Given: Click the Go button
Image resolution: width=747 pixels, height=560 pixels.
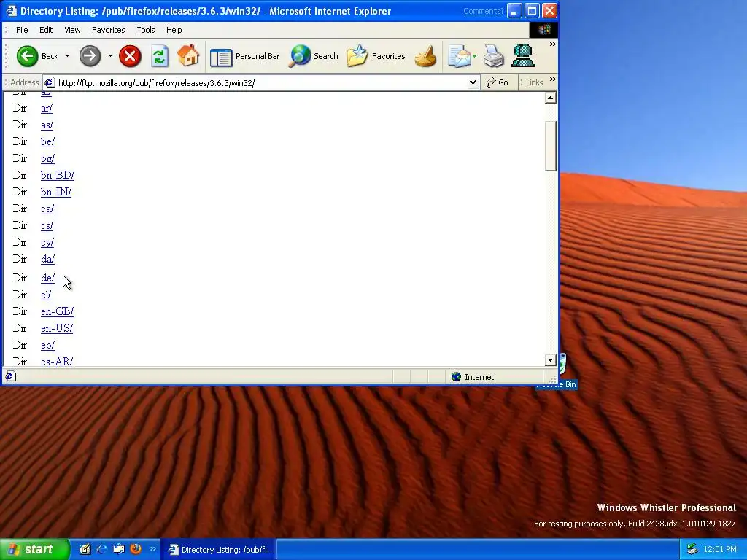Looking at the screenshot, I should (x=498, y=83).
